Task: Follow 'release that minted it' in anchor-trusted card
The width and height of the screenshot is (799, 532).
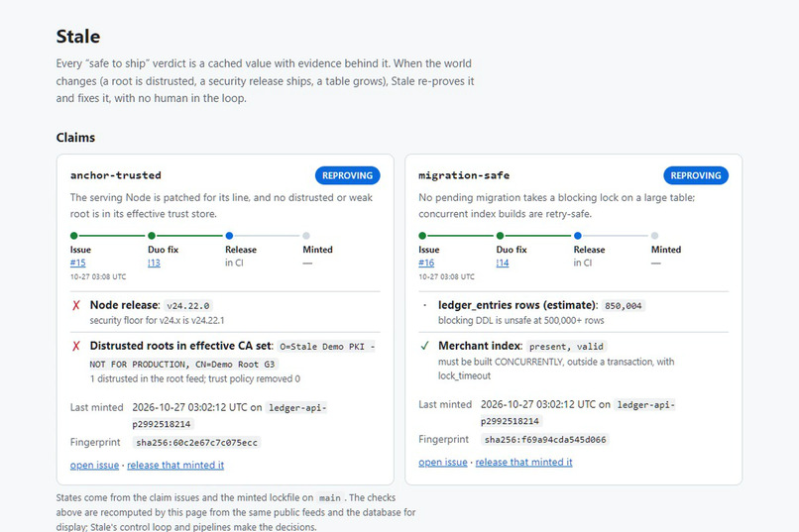Action: pyautogui.click(x=175, y=465)
